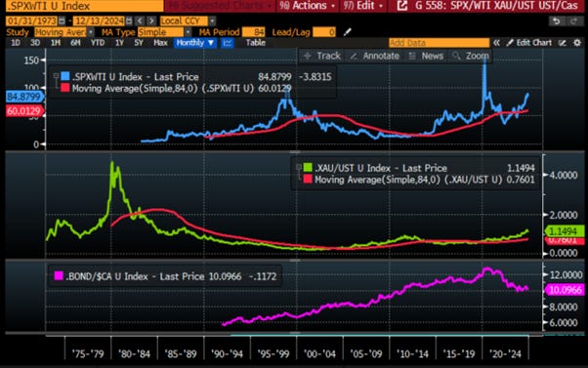Open the Monthly periodicity dropdown
Viewport: 588px width, 368px height.
(195, 43)
